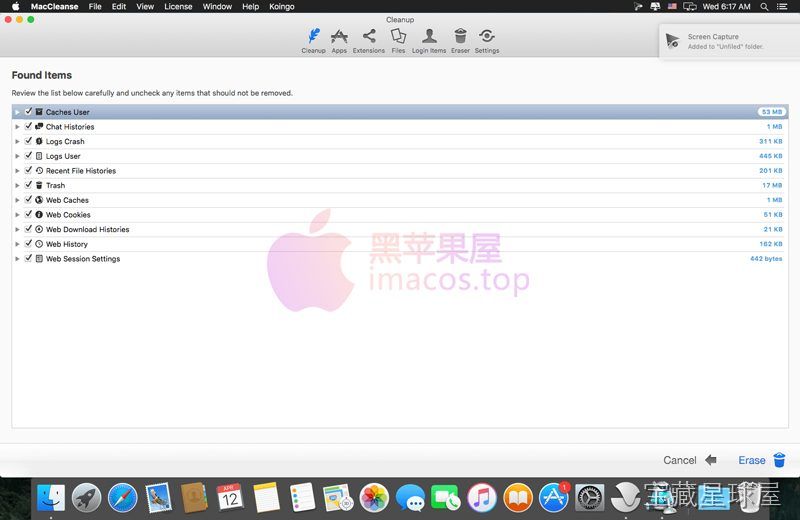Open Spotlight search in menu bar
Screen dimensions: 800x520
[x=764, y=7]
